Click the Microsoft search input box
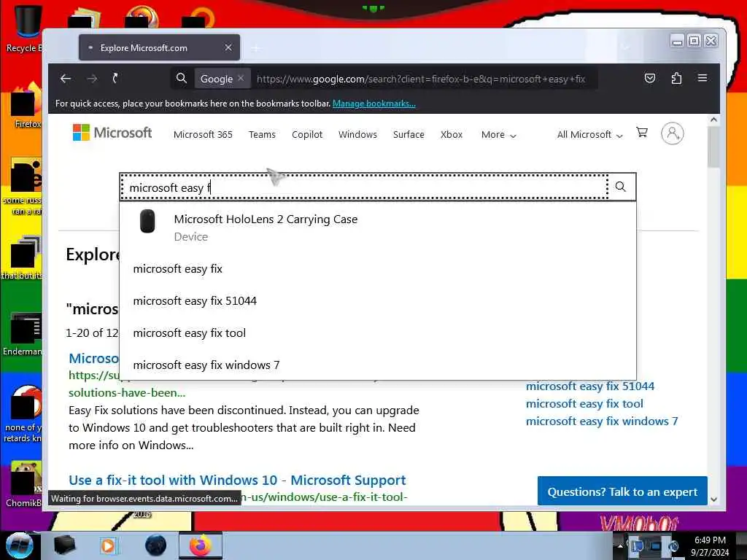Viewport: 747px width, 560px height. [365, 187]
